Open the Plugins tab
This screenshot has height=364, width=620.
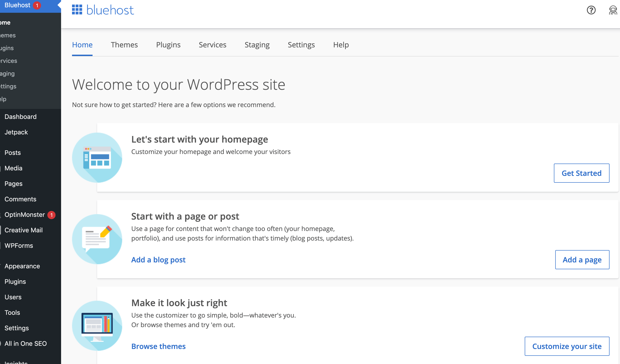168,45
